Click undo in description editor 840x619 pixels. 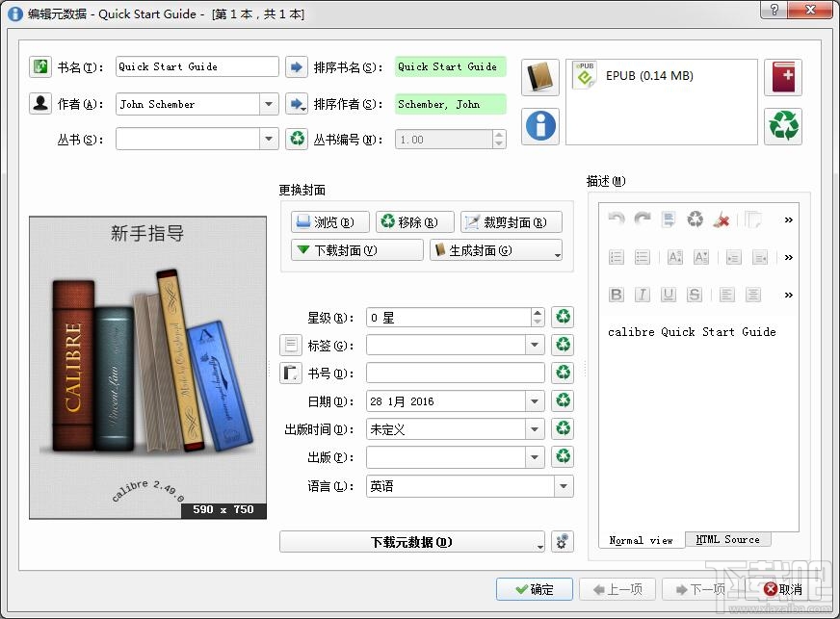(617, 219)
